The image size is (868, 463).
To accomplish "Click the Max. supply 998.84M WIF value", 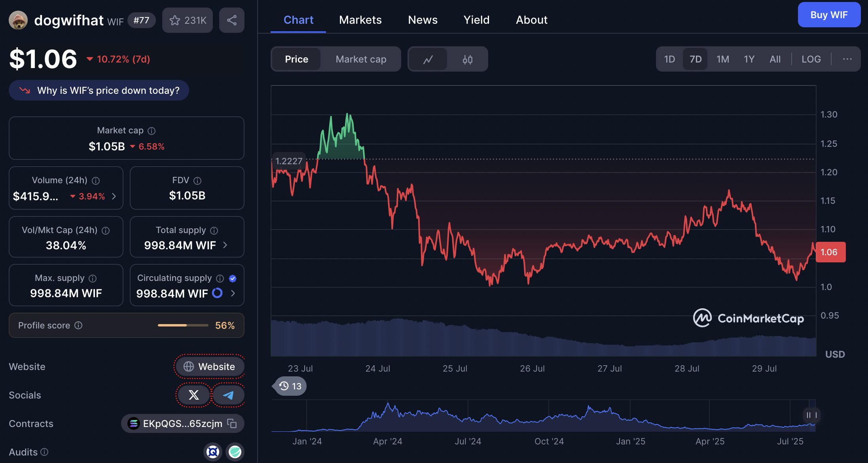I will [66, 293].
